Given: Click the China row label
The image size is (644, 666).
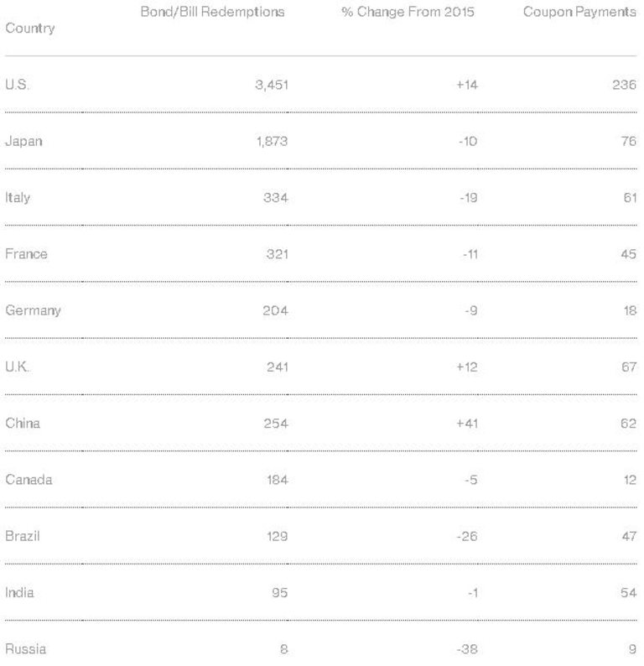Looking at the screenshot, I should [x=23, y=424].
